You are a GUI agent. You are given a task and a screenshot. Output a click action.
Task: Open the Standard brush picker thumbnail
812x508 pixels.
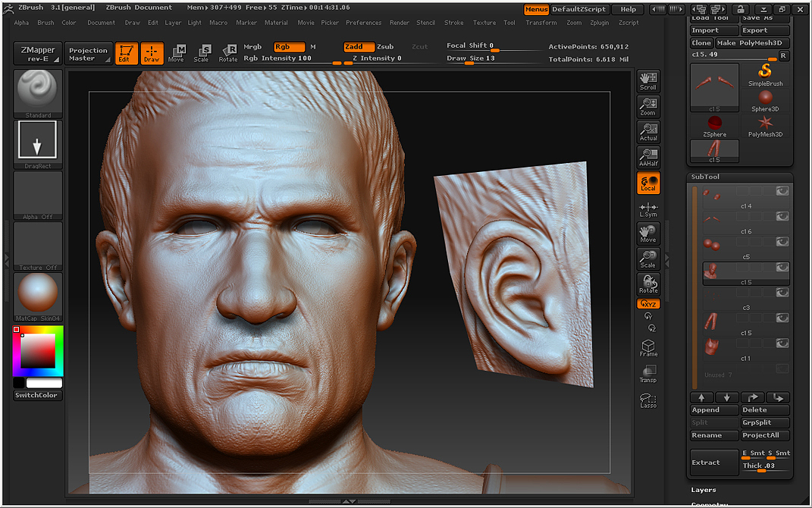tap(38, 94)
